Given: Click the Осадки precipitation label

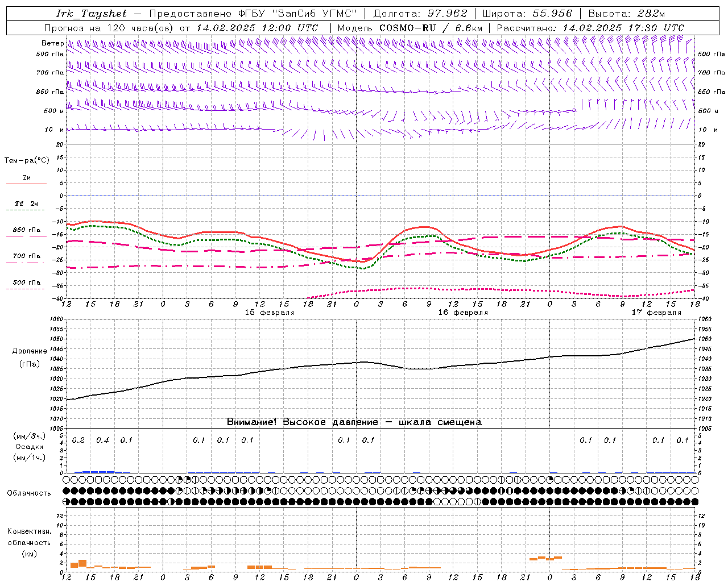Looking at the screenshot, I should [x=30, y=447].
